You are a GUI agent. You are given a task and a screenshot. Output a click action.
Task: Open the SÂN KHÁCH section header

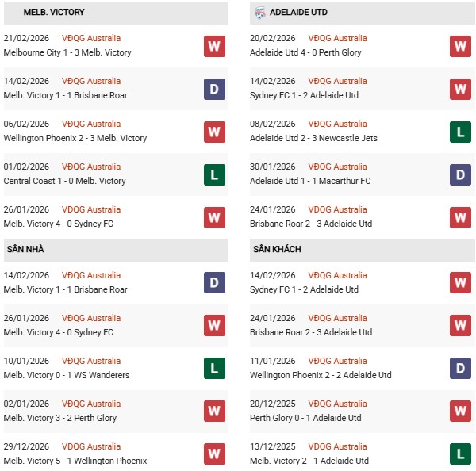[277, 250]
